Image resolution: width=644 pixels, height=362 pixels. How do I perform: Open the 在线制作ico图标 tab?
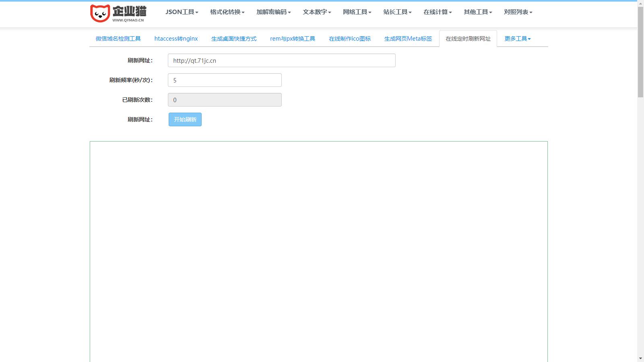[x=350, y=39]
